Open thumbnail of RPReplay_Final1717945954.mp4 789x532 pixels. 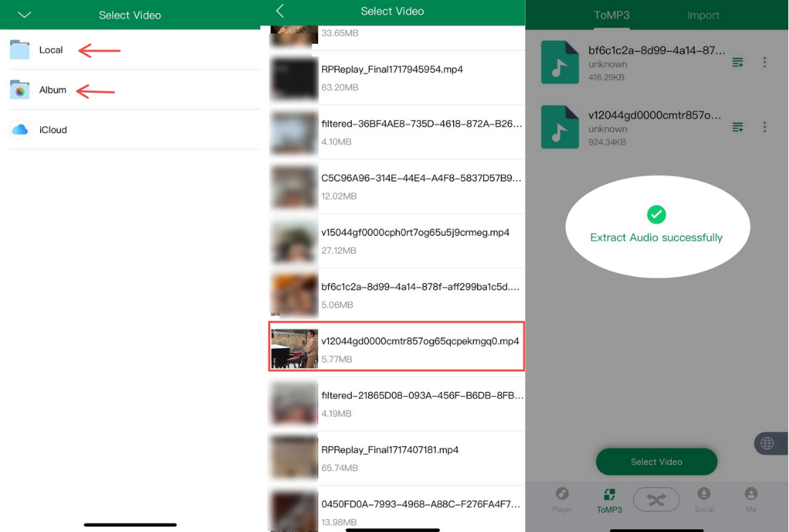tap(294, 78)
